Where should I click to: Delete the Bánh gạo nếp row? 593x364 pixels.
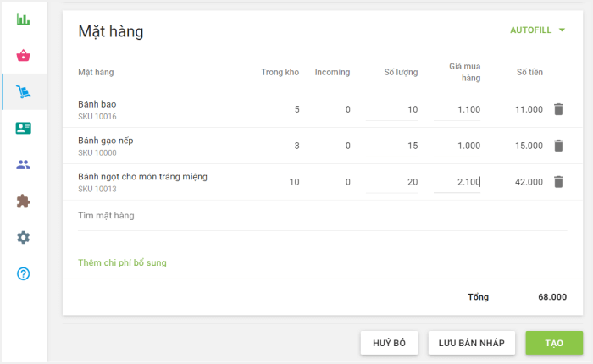coord(558,146)
